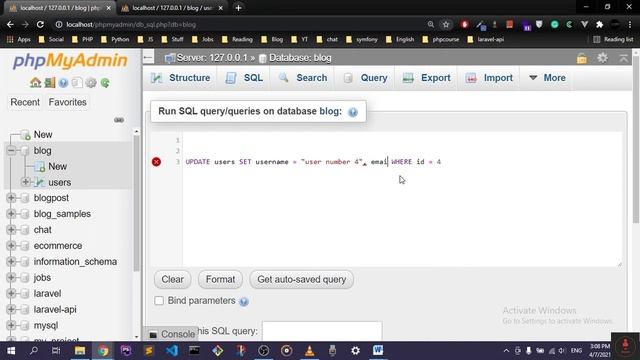Image resolution: width=640 pixels, height=360 pixels.
Task: Click the red error marker on line 3
Action: tap(156, 162)
